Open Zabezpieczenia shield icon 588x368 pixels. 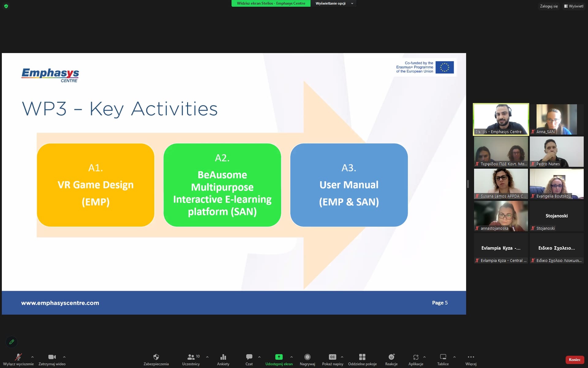156,357
